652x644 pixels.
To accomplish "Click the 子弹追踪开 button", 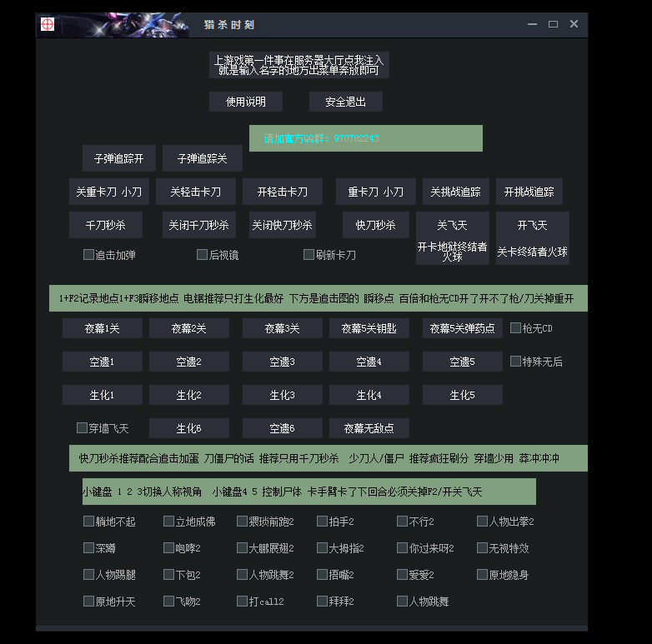I will click(119, 158).
